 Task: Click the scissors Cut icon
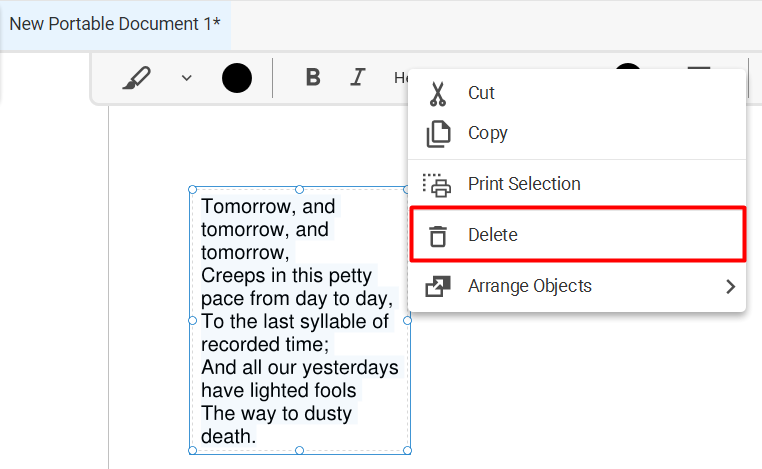[x=438, y=94]
